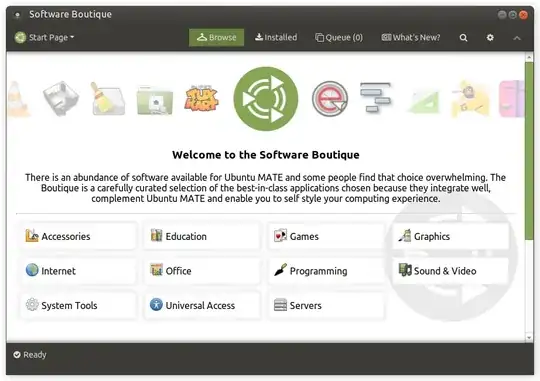540x381 pixels.
Task: Click the 3D room planner icon
Action: click(x=61, y=98)
